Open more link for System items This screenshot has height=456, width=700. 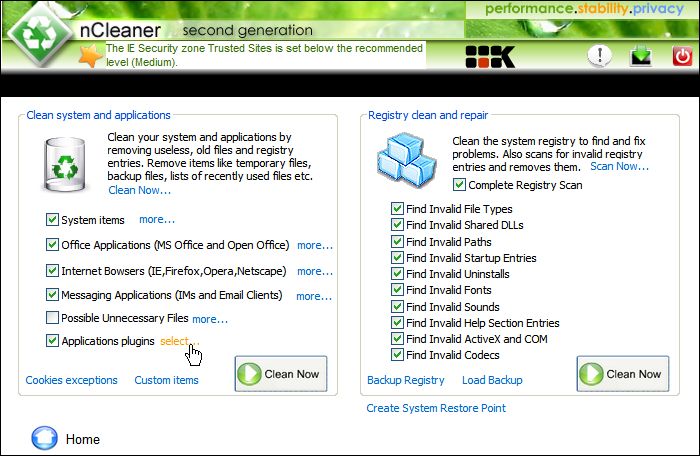point(157,220)
